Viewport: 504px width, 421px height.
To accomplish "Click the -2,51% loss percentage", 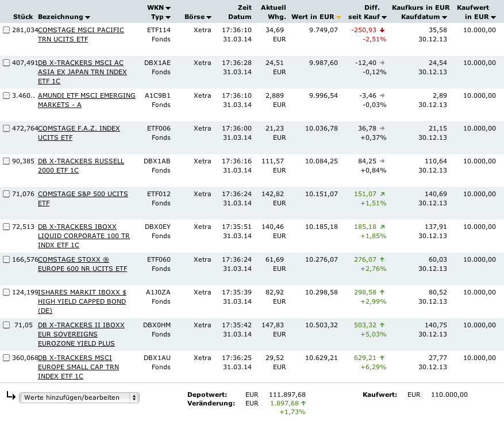I will point(375,39).
